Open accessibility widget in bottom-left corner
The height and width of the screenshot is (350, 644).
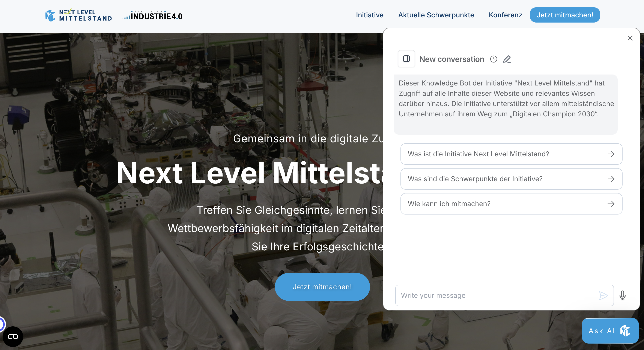(x=13, y=336)
